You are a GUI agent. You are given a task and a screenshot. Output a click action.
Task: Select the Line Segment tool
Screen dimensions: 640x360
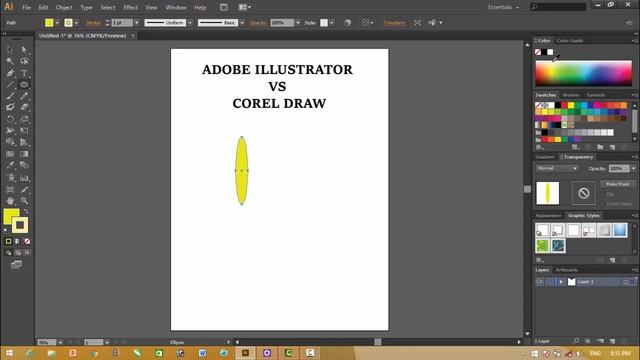coord(10,84)
